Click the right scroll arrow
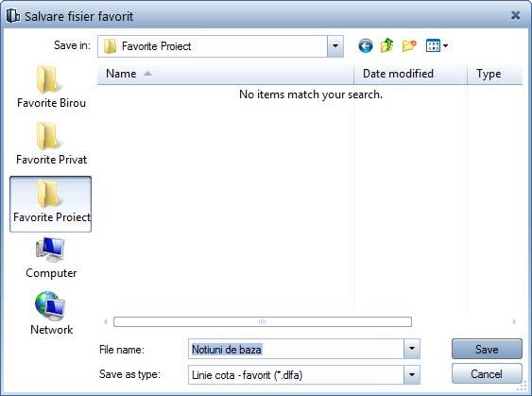The image size is (532, 396). (514, 321)
